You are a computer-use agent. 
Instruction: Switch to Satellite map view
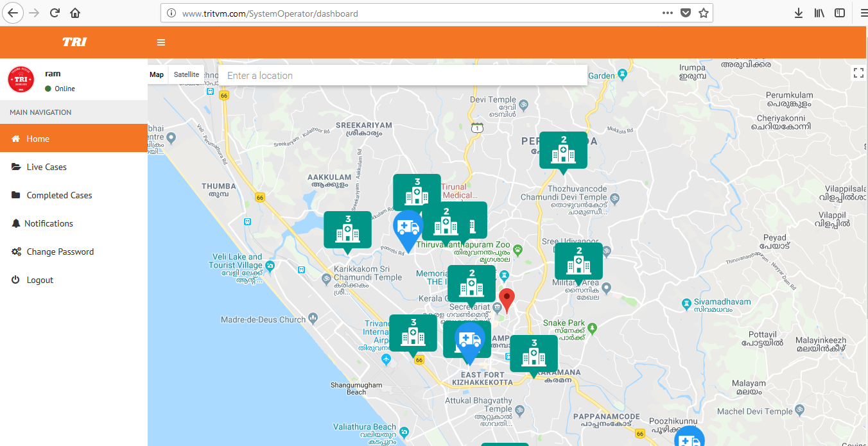click(186, 74)
